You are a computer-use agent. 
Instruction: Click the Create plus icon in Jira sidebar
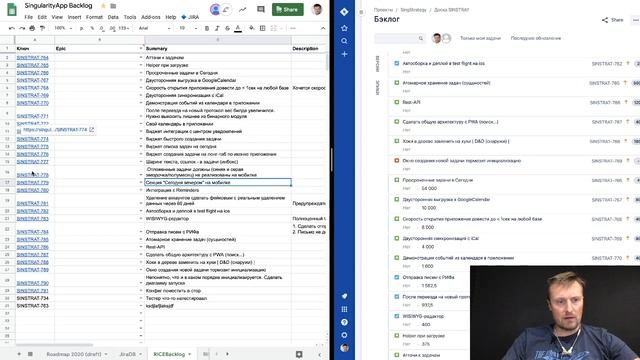(344, 54)
